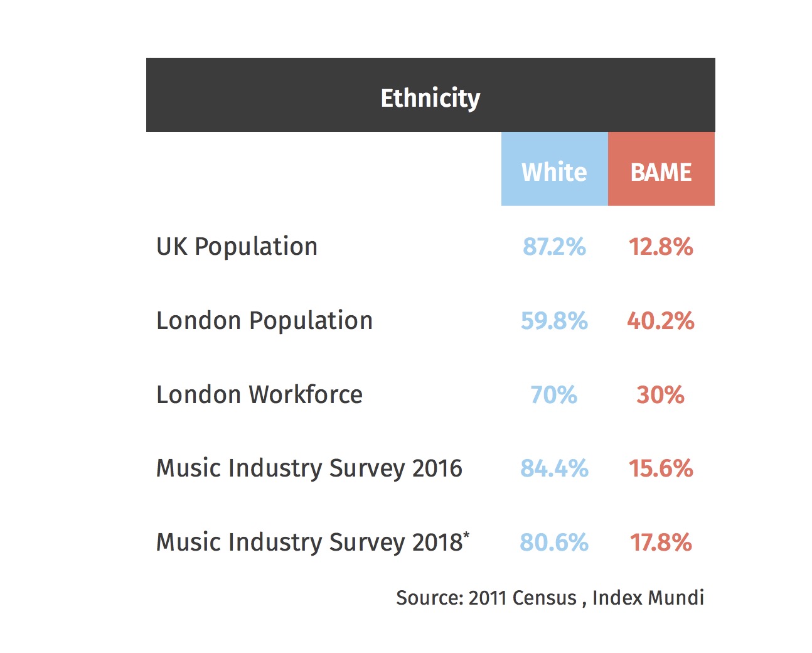Click the 70% London Workforce value
Image resolution: width=812 pixels, height=653 pixels.
tap(553, 395)
